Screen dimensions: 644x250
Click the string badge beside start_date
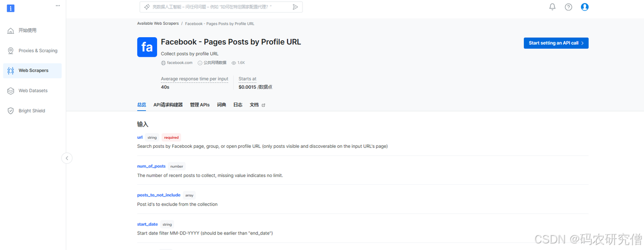click(167, 224)
